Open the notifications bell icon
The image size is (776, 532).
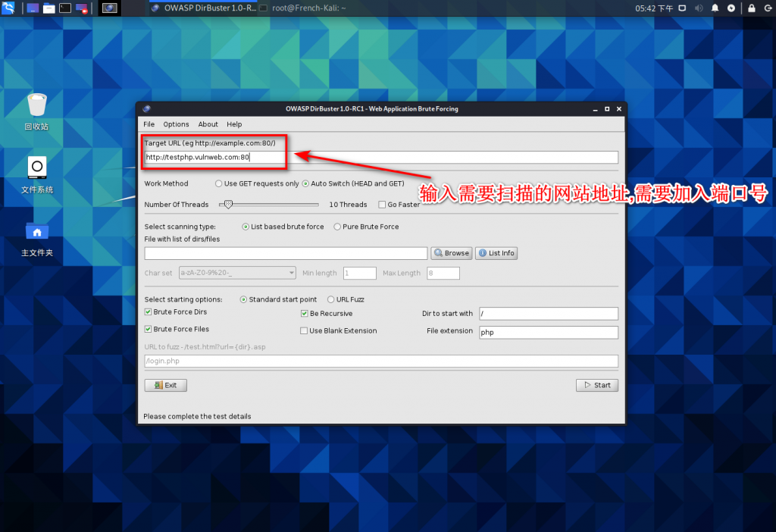715,8
